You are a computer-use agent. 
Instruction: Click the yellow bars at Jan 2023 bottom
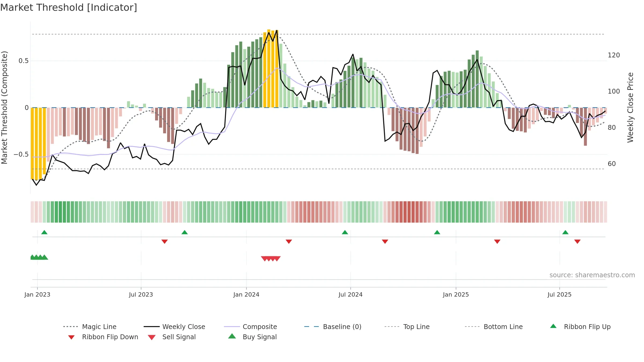point(38,144)
